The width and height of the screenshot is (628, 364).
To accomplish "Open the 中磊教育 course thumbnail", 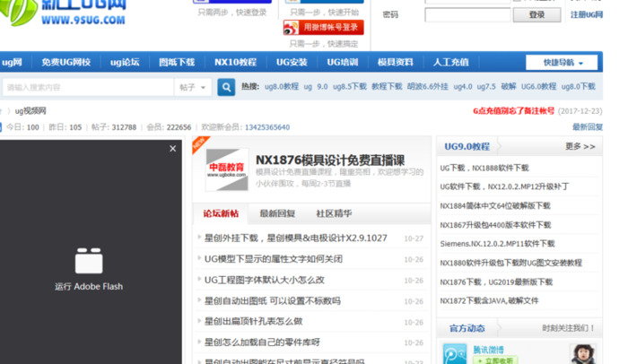I will [227, 169].
